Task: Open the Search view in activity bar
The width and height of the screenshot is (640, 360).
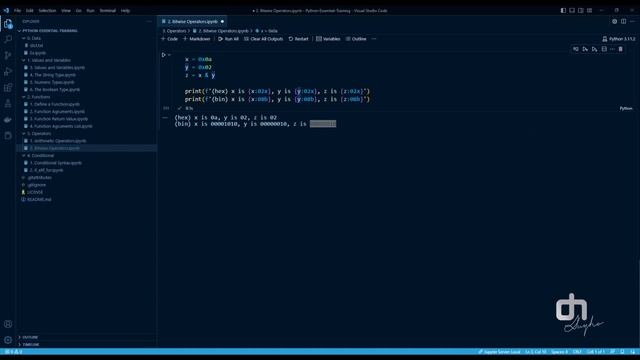Action: click(x=8, y=39)
